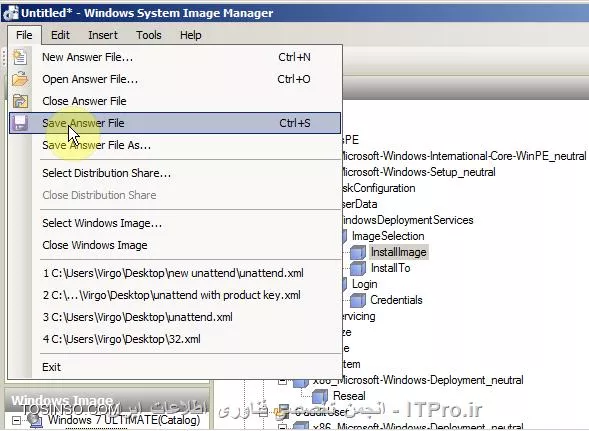Click the Reseal cube icon
This screenshot has width=589, height=431.
coord(320,396)
